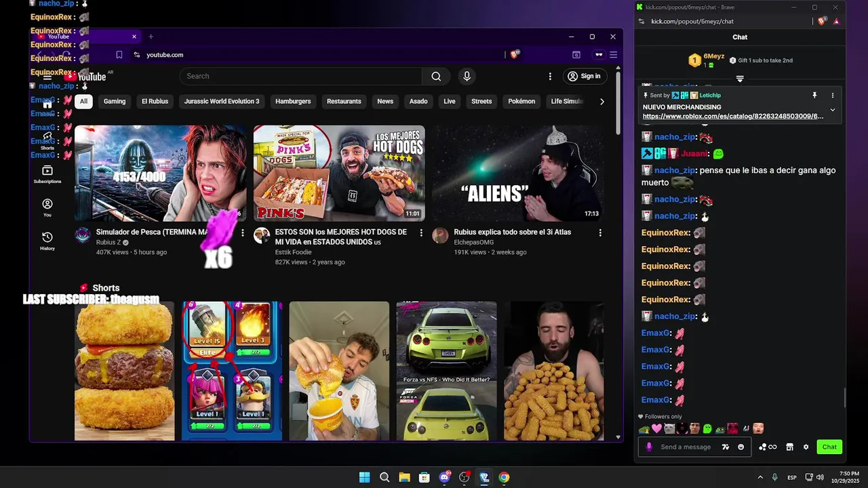The image size is (868, 488).
Task: Open the You section in YouTube sidebar
Action: [x=47, y=207]
